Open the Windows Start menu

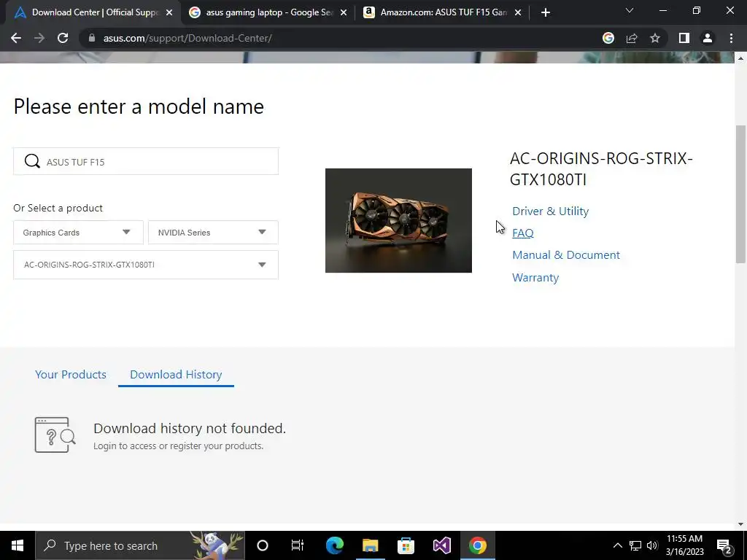[x=18, y=545]
